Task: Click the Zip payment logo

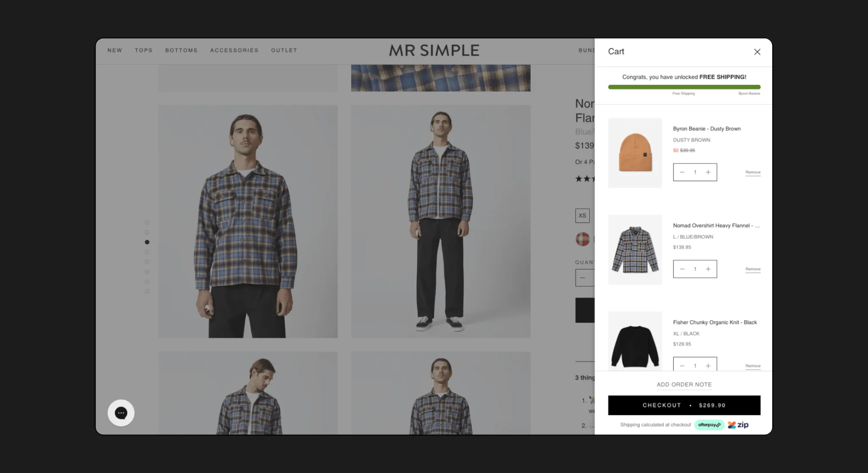Action: tap(738, 425)
